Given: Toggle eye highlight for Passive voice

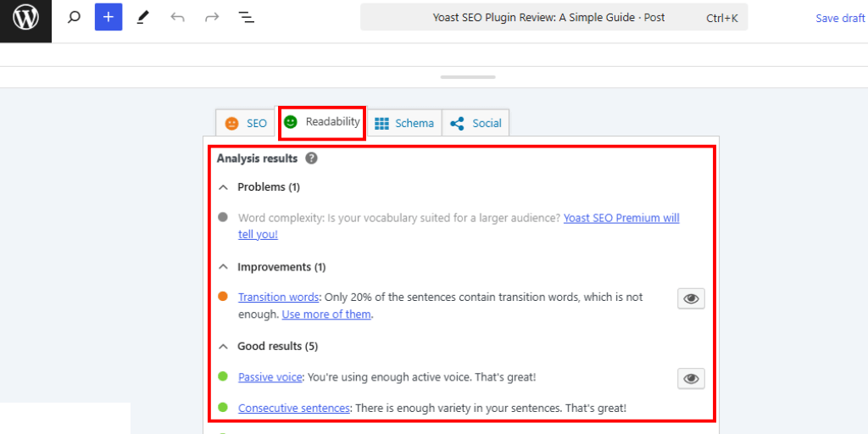Looking at the screenshot, I should point(691,379).
